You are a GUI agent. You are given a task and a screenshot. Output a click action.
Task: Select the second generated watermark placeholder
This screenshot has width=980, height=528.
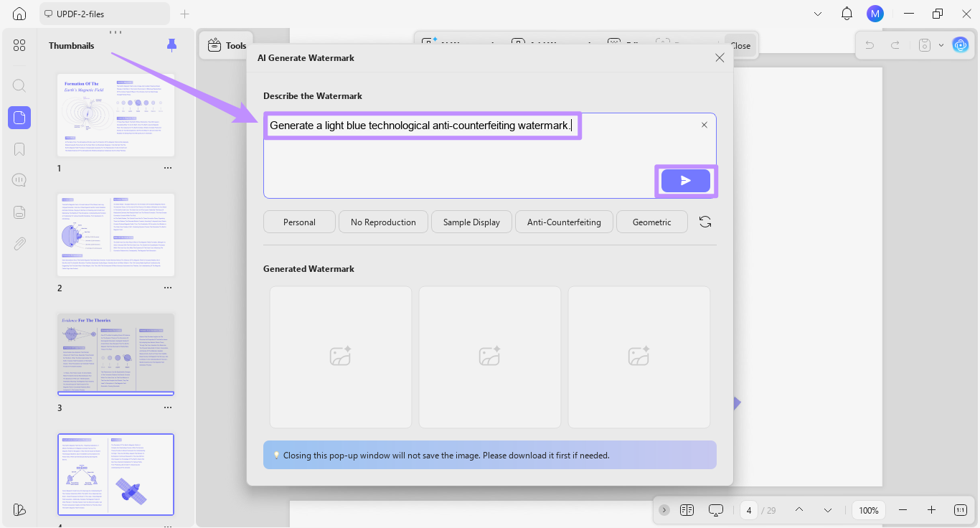[x=490, y=357]
